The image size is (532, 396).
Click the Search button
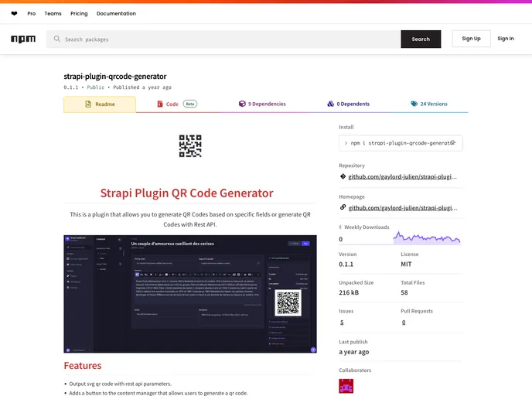click(421, 39)
